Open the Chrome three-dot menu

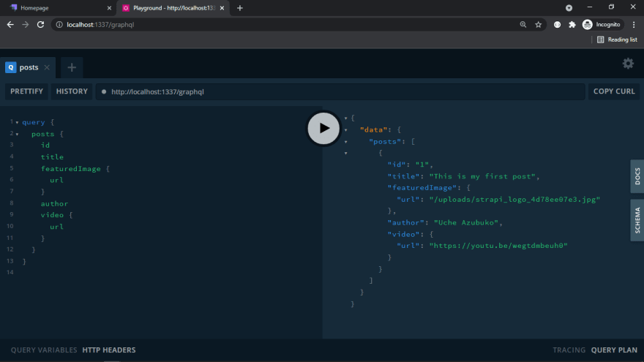pyautogui.click(x=634, y=25)
